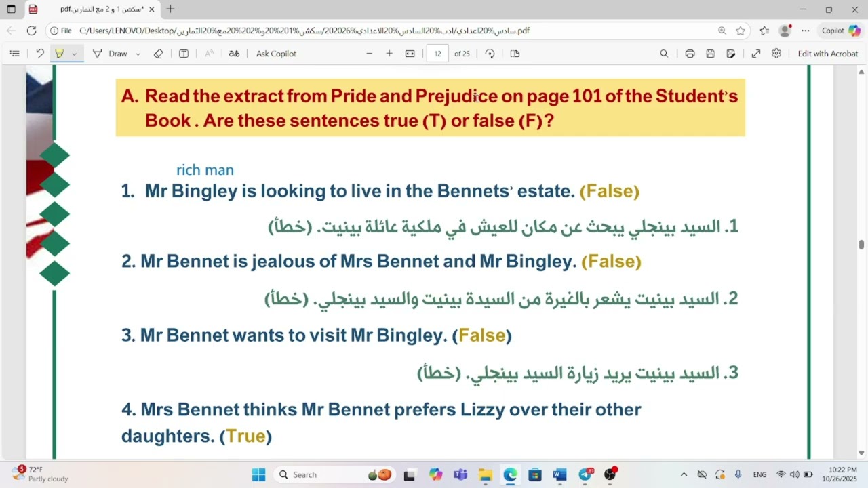Open Telegram from the taskbar
868x488 pixels.
(585, 475)
